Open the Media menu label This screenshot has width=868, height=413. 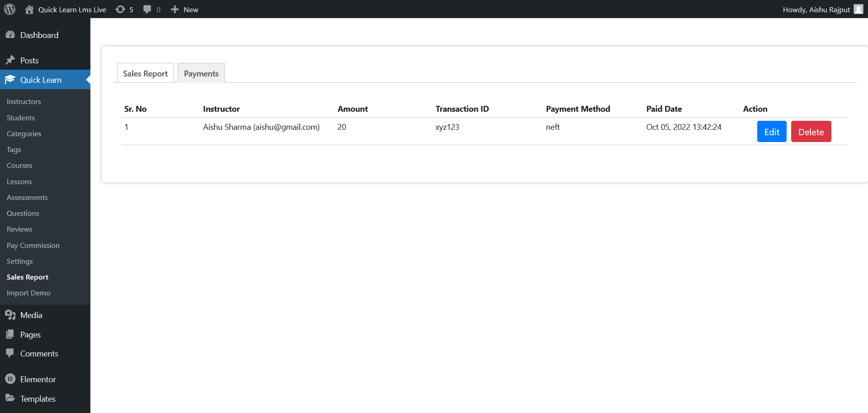click(x=31, y=315)
